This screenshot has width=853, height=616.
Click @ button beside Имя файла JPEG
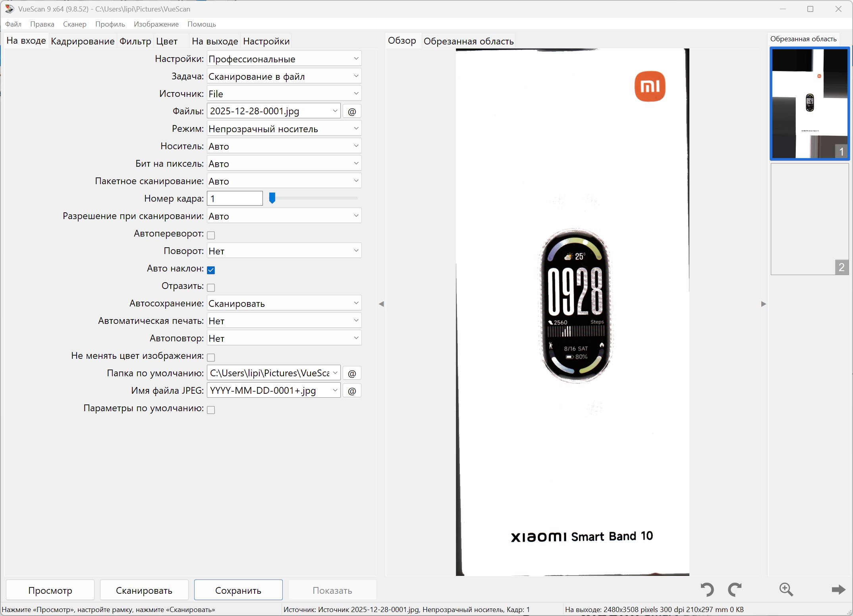[352, 391]
